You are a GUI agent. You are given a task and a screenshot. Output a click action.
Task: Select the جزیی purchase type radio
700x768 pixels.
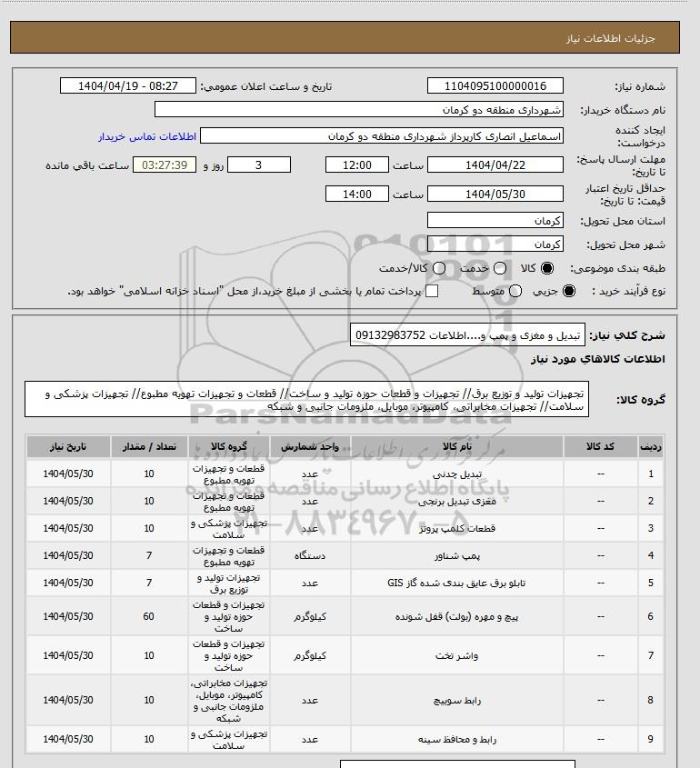point(569,291)
